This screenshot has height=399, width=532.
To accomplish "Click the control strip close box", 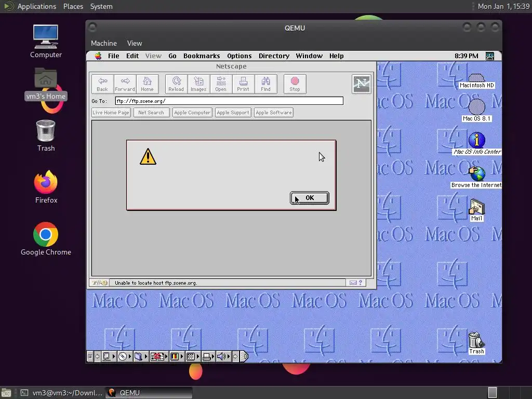I will pos(90,356).
